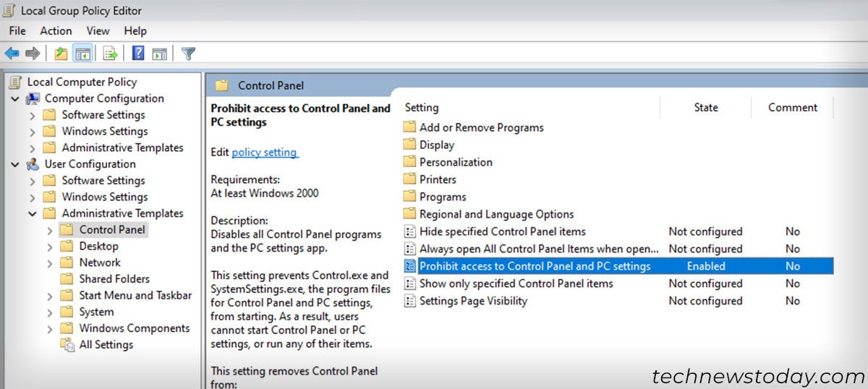This screenshot has height=389, width=868.
Task: Select Shared Folders in the tree
Action: coord(114,279)
